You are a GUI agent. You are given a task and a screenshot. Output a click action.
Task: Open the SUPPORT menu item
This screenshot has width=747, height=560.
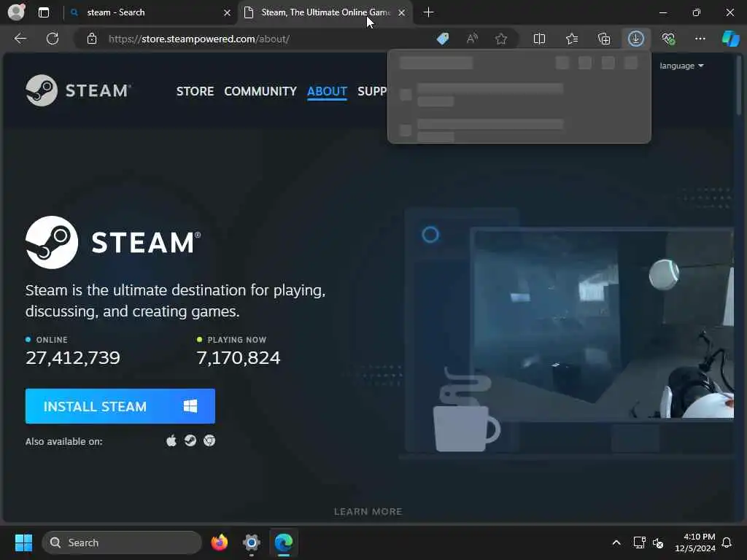coord(372,91)
